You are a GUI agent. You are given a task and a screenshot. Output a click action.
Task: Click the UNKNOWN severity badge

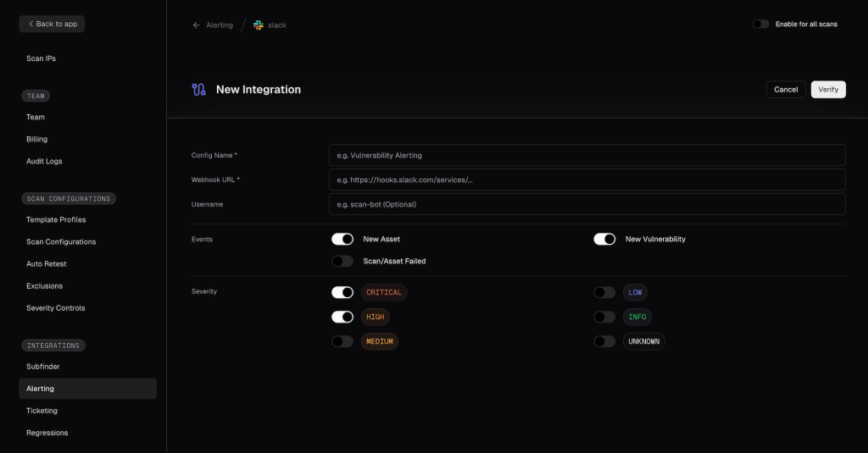[644, 341]
